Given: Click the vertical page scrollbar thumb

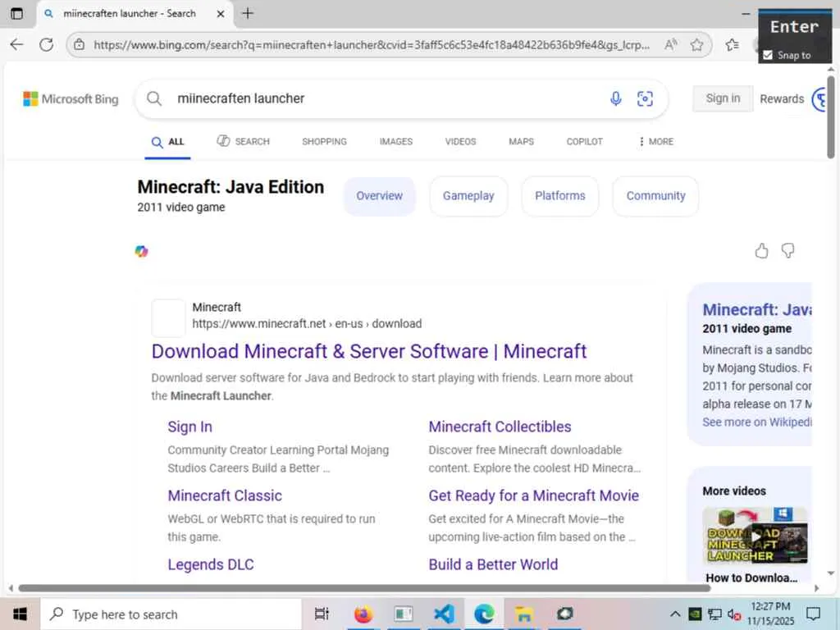Looking at the screenshot, I should (x=830, y=116).
